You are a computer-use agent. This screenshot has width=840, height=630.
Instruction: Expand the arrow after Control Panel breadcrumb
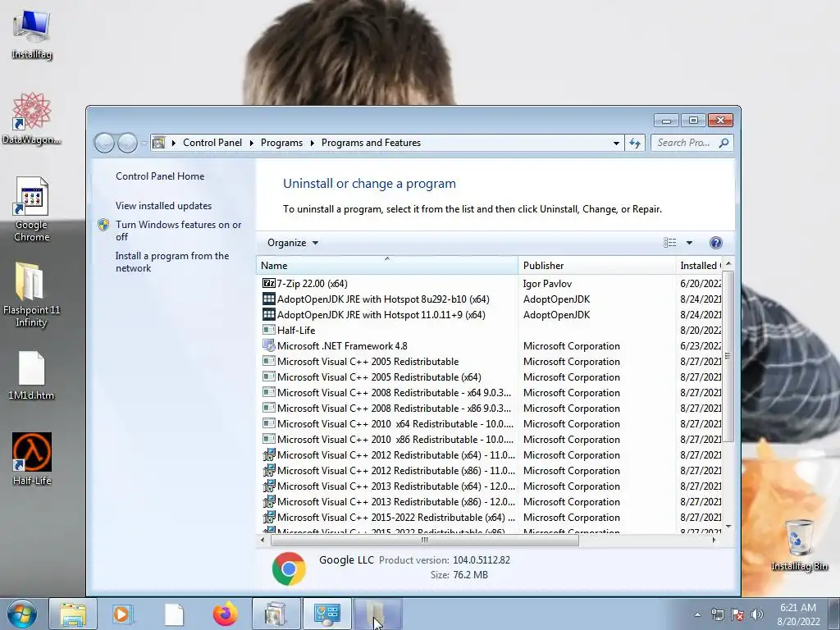252,143
